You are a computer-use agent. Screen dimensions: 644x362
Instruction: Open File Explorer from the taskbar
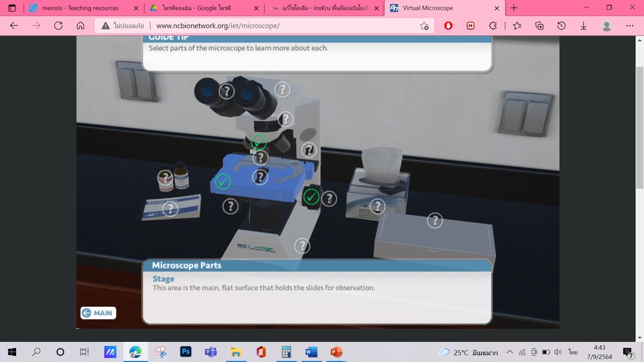(x=236, y=352)
